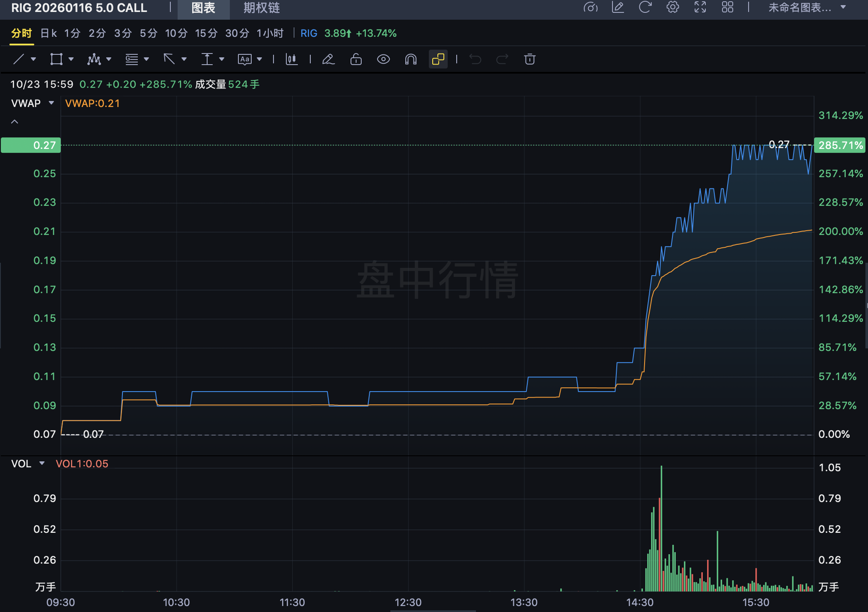Toggle the magnet snap mode
The width and height of the screenshot is (868, 612).
pyautogui.click(x=410, y=59)
